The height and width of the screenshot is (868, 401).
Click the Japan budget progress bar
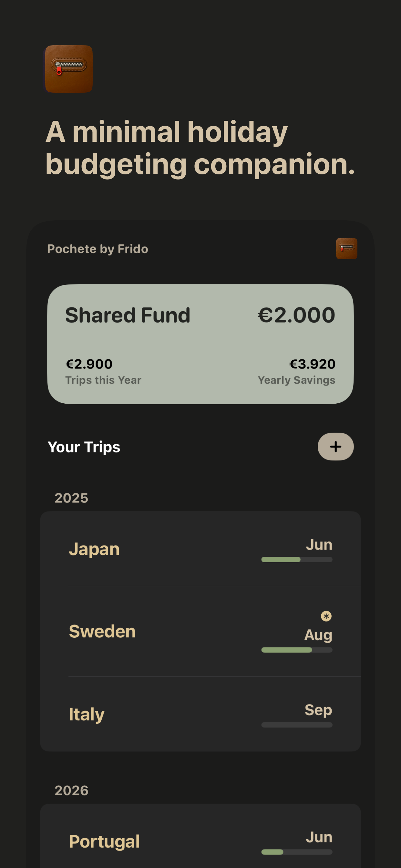(x=296, y=559)
